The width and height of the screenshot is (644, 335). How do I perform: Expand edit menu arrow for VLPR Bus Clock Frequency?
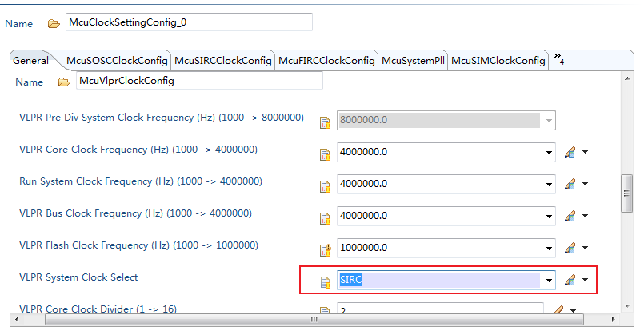coord(586,216)
